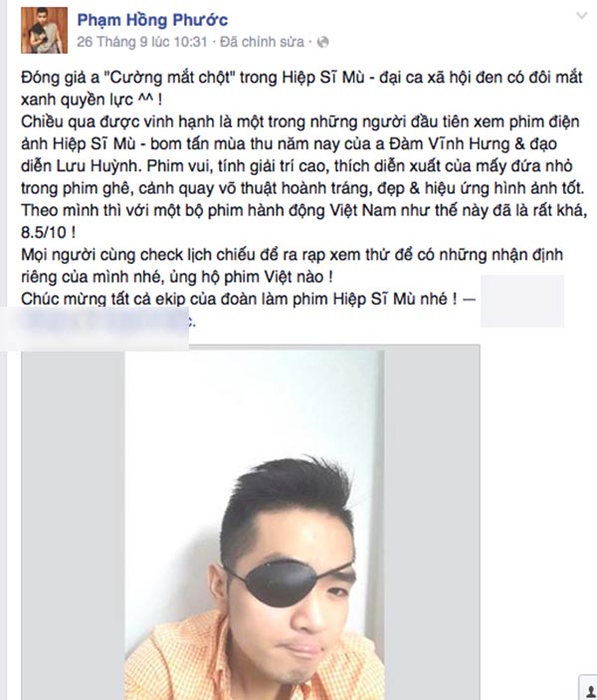Image resolution: width=597 pixels, height=700 pixels.
Task: Click the public globe privacy icon
Action: tap(322, 42)
